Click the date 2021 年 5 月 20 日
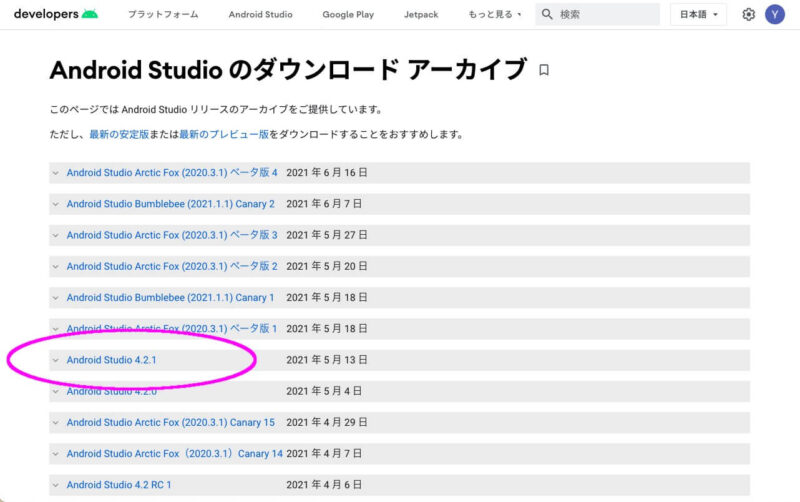800x502 pixels. pyautogui.click(x=327, y=266)
